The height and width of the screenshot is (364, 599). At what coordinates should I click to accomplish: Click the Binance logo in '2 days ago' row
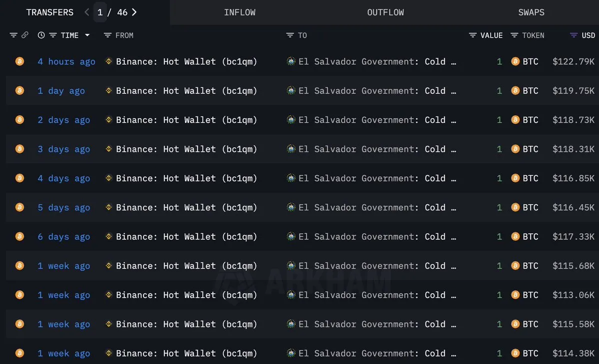(x=108, y=119)
